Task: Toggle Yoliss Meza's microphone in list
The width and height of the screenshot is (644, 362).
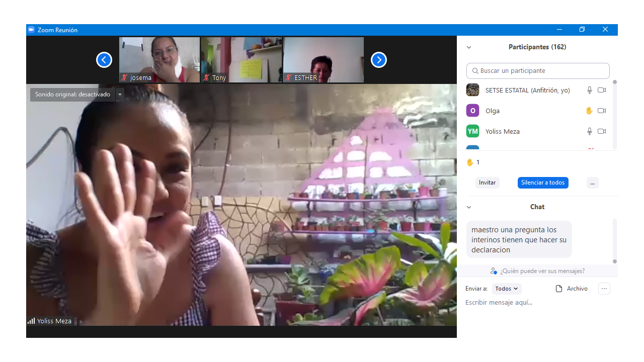Action: point(589,131)
